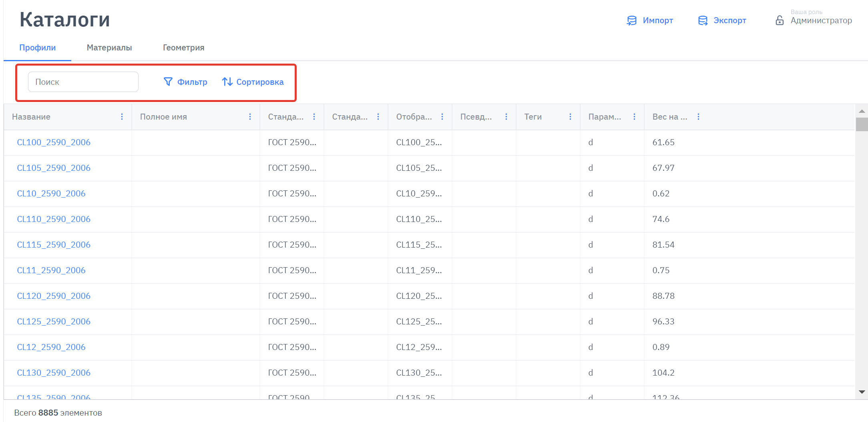Switch to the Профили tab

pyautogui.click(x=38, y=48)
